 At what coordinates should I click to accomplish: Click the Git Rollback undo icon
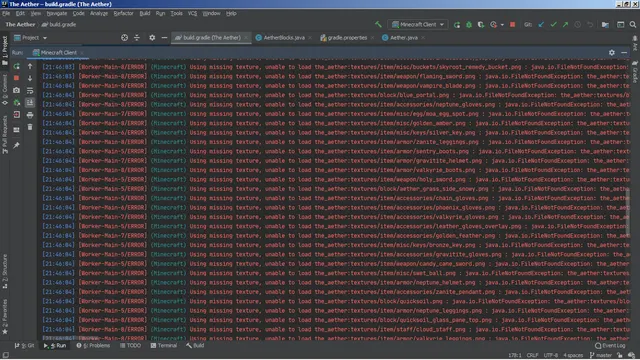590,25
